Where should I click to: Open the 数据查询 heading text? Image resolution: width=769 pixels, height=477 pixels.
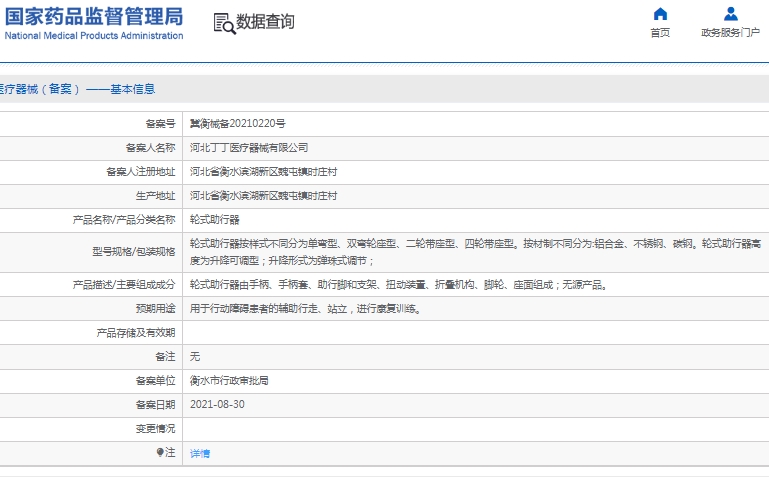[x=265, y=22]
